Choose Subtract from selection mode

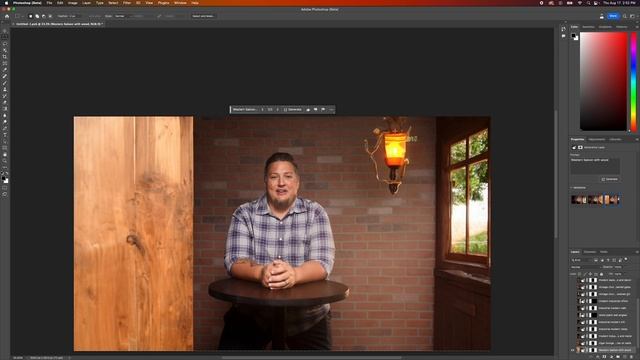[43, 16]
